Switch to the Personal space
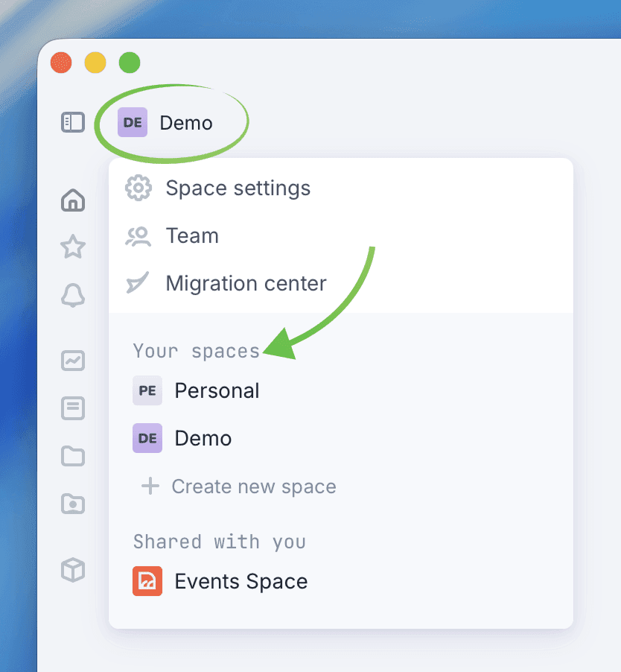The image size is (621, 672). (217, 391)
